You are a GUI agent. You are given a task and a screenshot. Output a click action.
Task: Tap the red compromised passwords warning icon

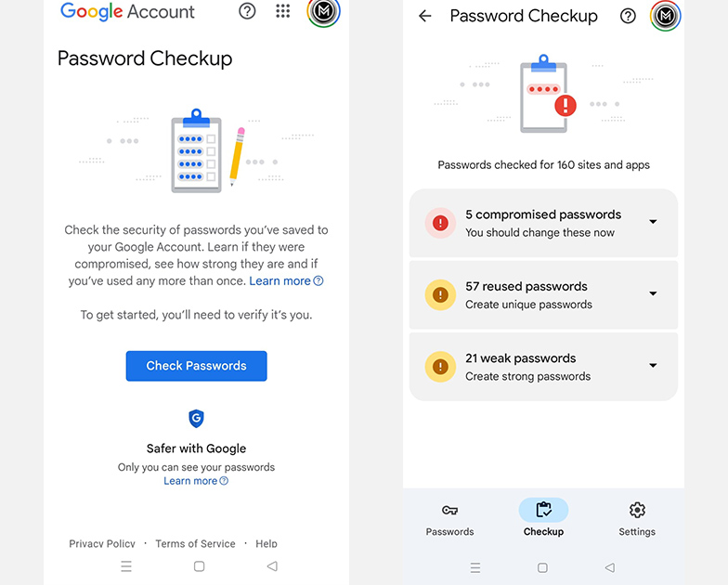coord(440,223)
